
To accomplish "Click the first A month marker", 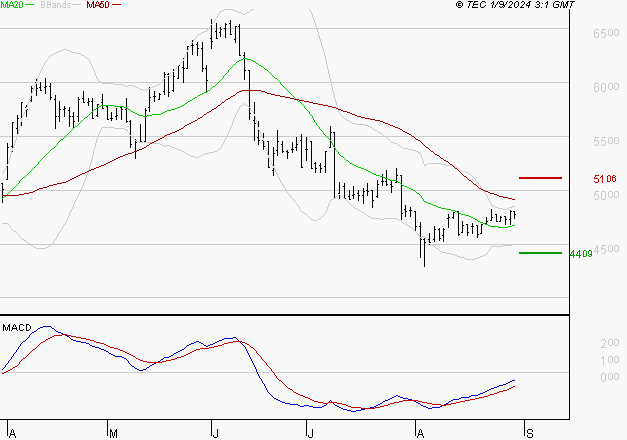I will pos(12,434).
